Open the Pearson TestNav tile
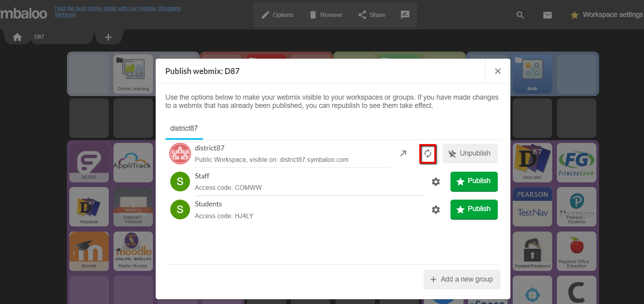The width and height of the screenshot is (644, 304). (x=532, y=207)
